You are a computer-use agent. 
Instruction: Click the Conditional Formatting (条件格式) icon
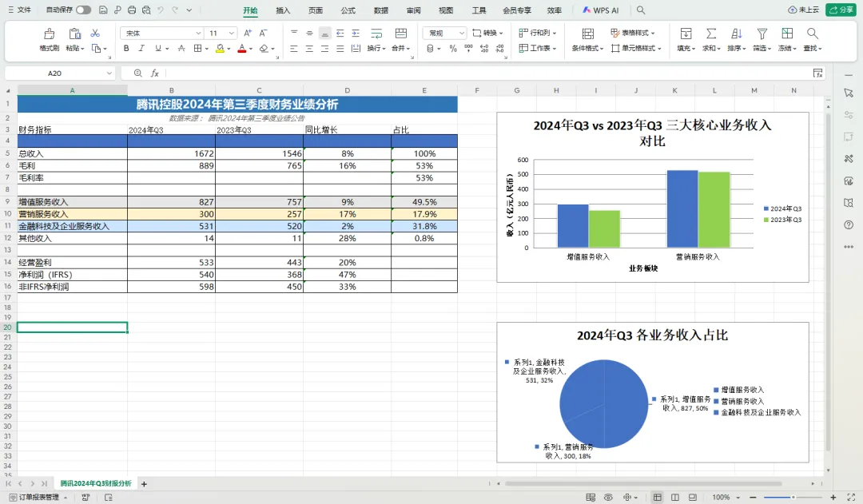pyautogui.click(x=587, y=34)
